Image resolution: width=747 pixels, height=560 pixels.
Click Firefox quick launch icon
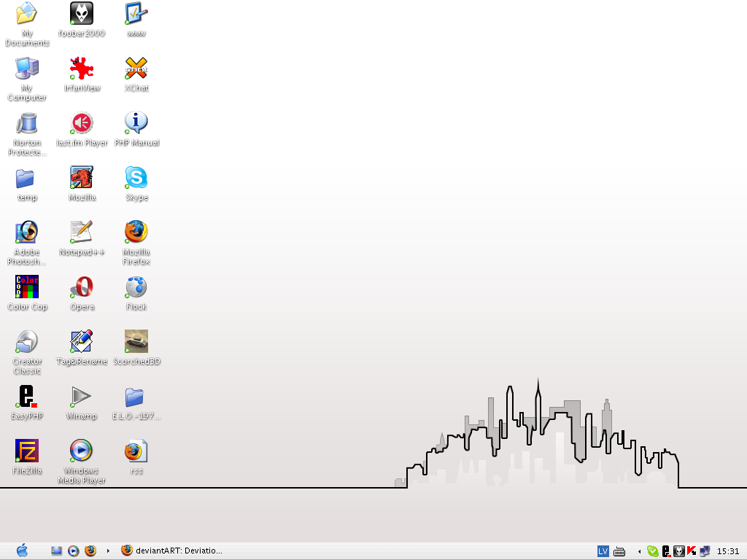pyautogui.click(x=90, y=551)
